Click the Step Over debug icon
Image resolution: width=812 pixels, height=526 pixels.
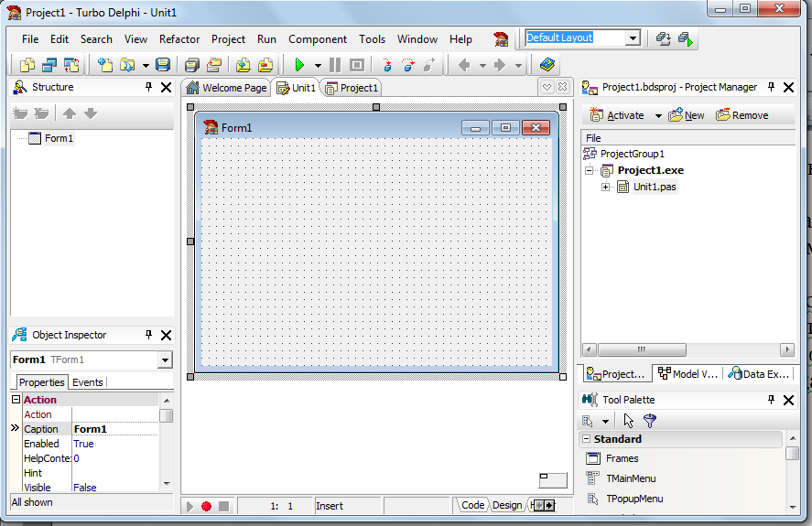(x=408, y=65)
